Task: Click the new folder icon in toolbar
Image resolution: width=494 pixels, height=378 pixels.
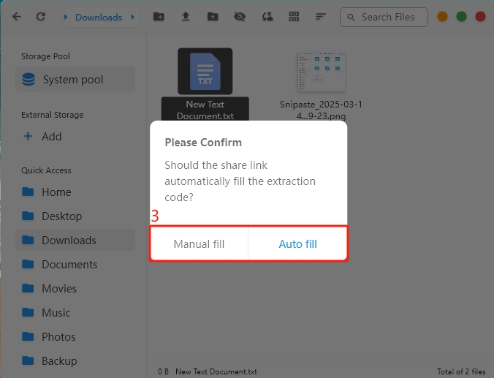Action: click(x=158, y=16)
